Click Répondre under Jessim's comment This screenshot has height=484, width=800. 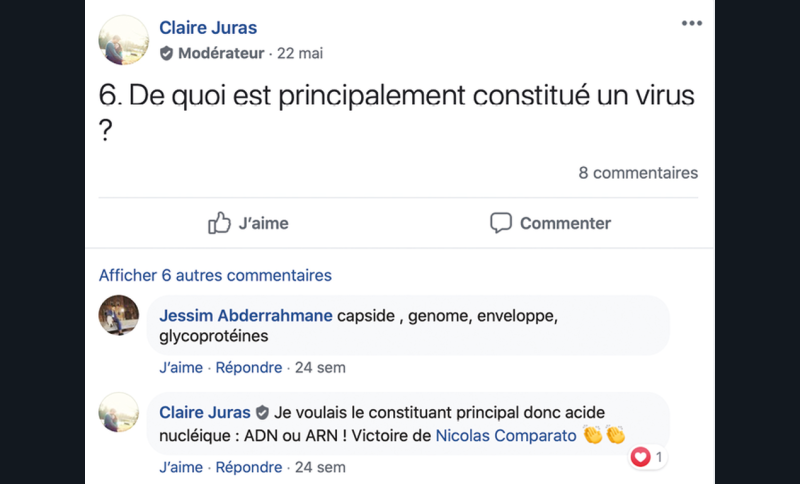tap(249, 367)
